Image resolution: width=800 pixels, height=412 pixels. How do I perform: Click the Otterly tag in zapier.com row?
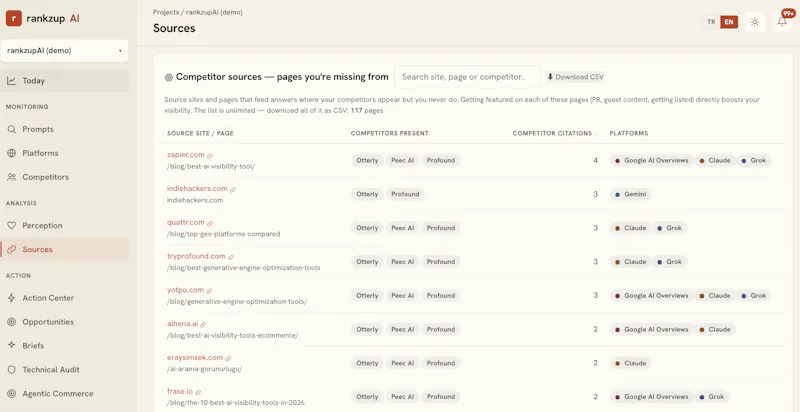(367, 160)
